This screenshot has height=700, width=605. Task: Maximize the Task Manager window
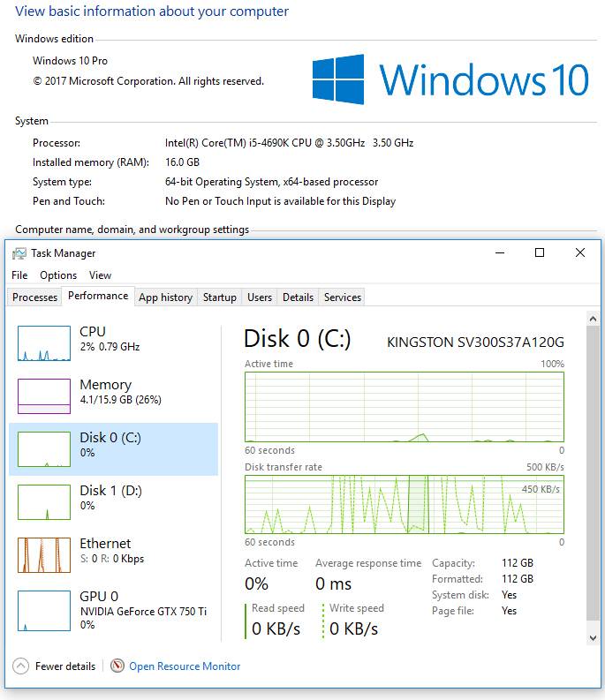pos(540,252)
